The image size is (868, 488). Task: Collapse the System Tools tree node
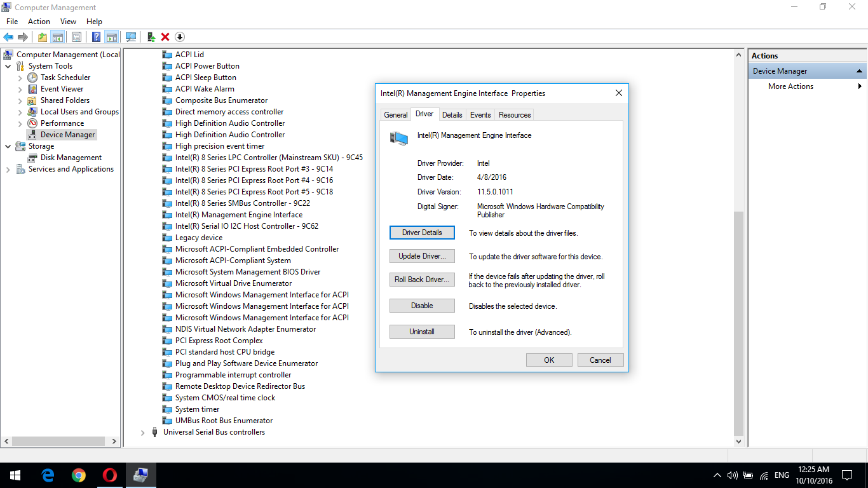pyautogui.click(x=8, y=66)
